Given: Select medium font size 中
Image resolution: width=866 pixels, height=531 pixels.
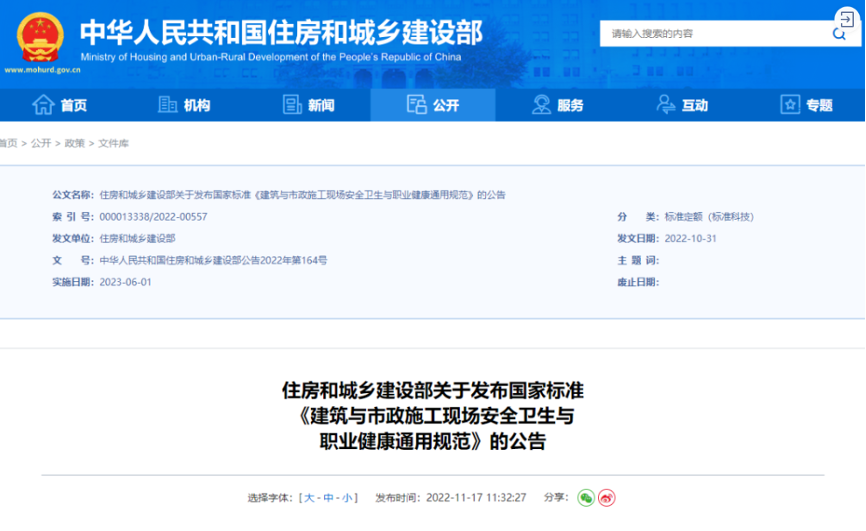Looking at the screenshot, I should pos(328,498).
